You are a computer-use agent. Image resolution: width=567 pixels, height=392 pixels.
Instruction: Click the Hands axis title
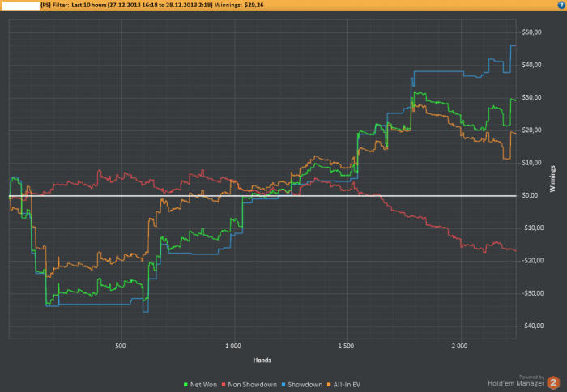[262, 360]
